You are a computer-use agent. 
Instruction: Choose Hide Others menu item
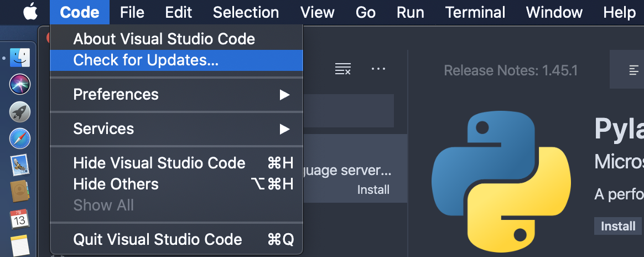[x=176, y=184]
